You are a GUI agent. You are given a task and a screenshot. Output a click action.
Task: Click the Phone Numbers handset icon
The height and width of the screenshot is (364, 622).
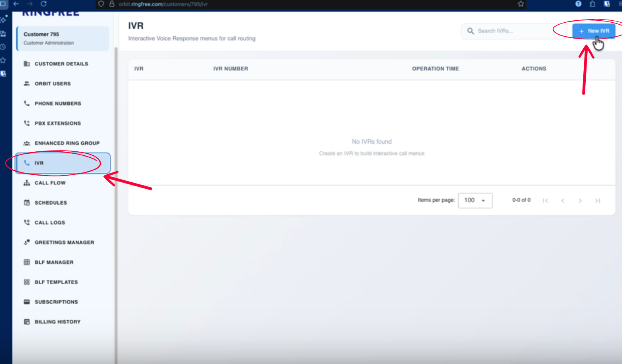tap(27, 104)
